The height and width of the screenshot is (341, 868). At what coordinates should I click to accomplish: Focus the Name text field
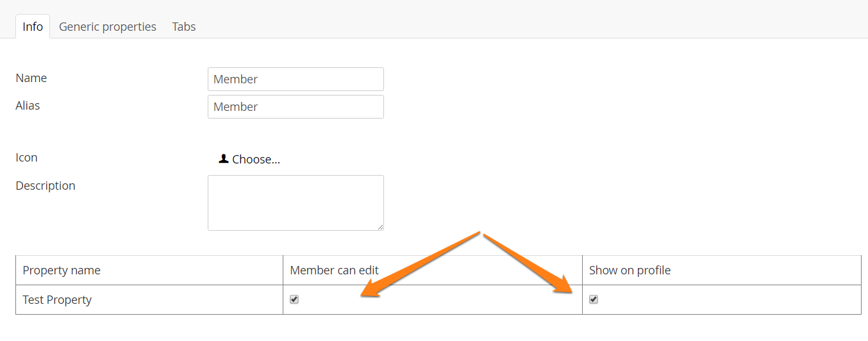coord(296,79)
